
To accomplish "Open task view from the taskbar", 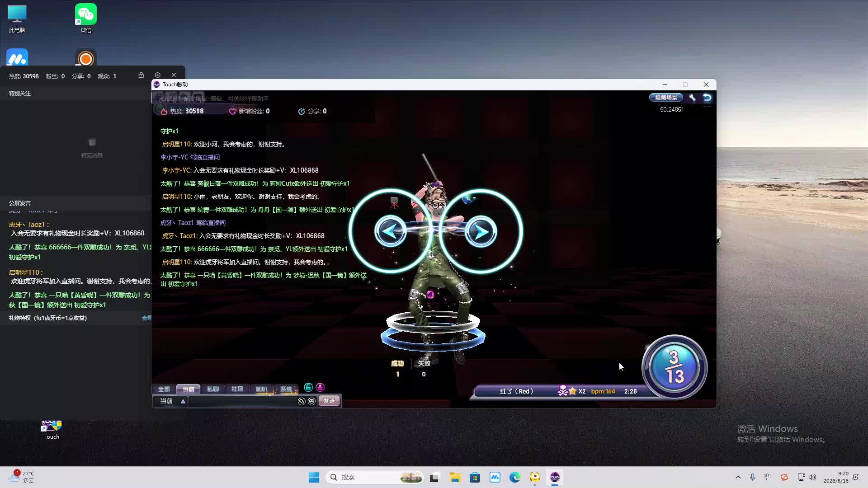I will (x=434, y=477).
